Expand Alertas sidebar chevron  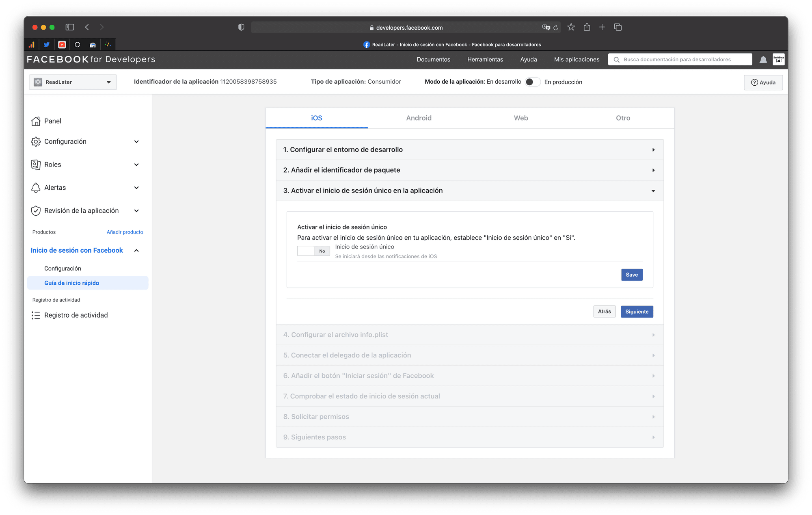pos(136,188)
